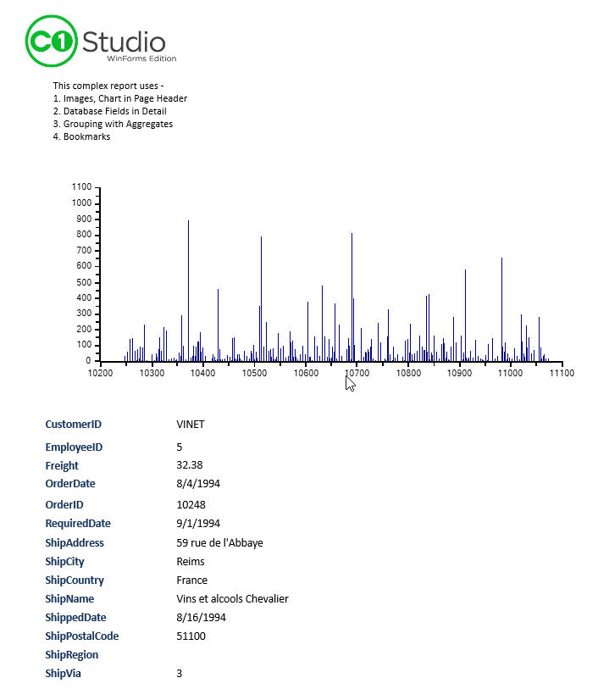Viewport: 598px width, 700px height.
Task: Click the CustomerID field label
Action: [73, 424]
